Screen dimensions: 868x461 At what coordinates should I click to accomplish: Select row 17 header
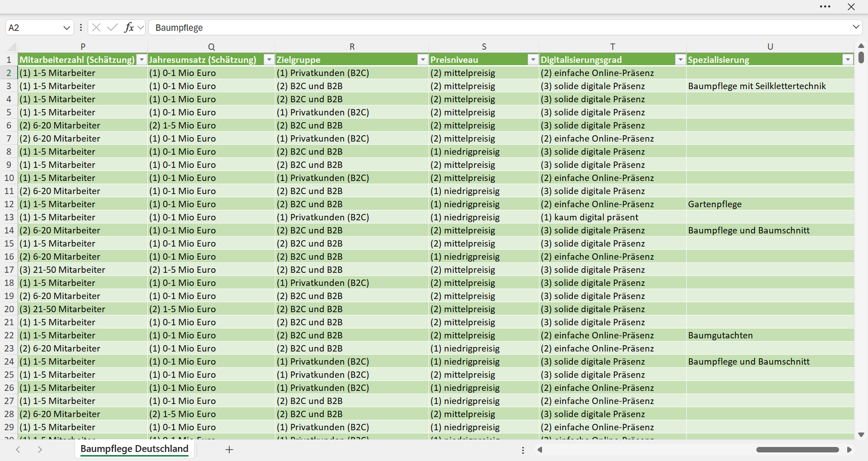[9, 270]
